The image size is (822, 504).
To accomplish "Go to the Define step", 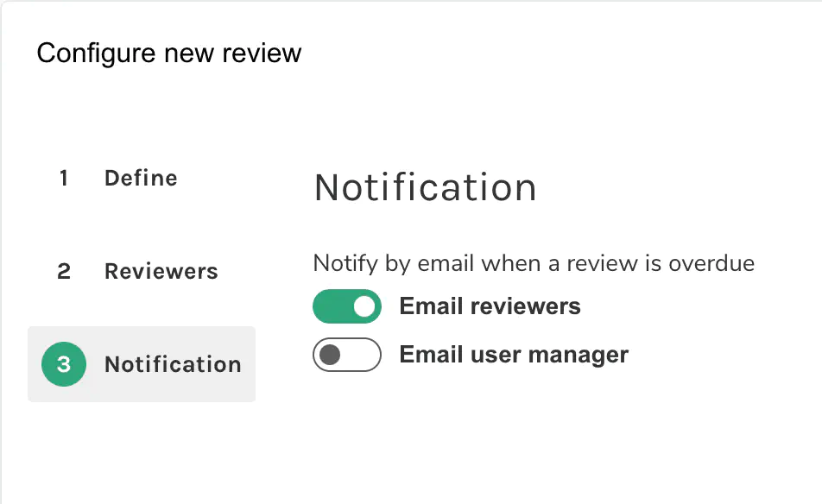I will point(140,179).
